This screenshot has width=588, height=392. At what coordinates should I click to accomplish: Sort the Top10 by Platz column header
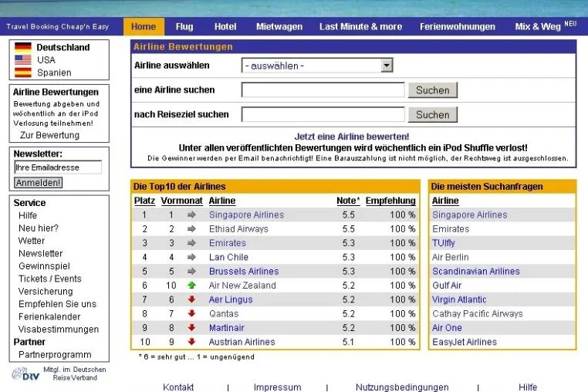[x=145, y=201]
